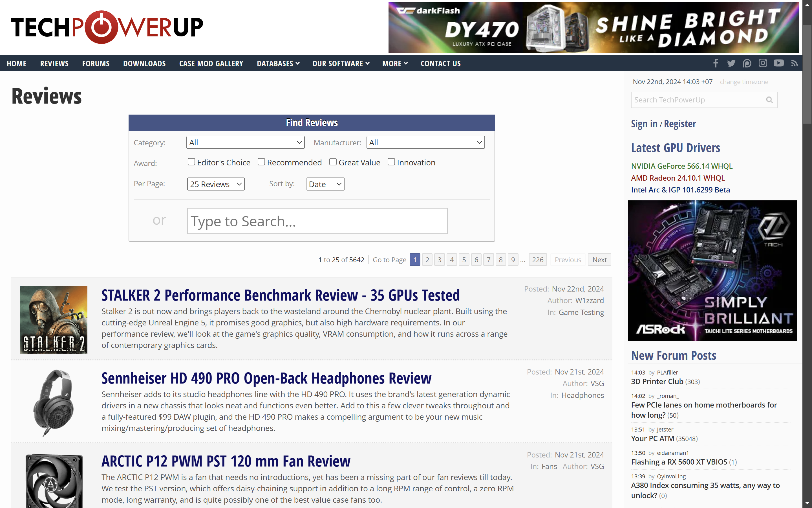Click the Previous page button
Viewport: 812px width, 508px height.
568,259
